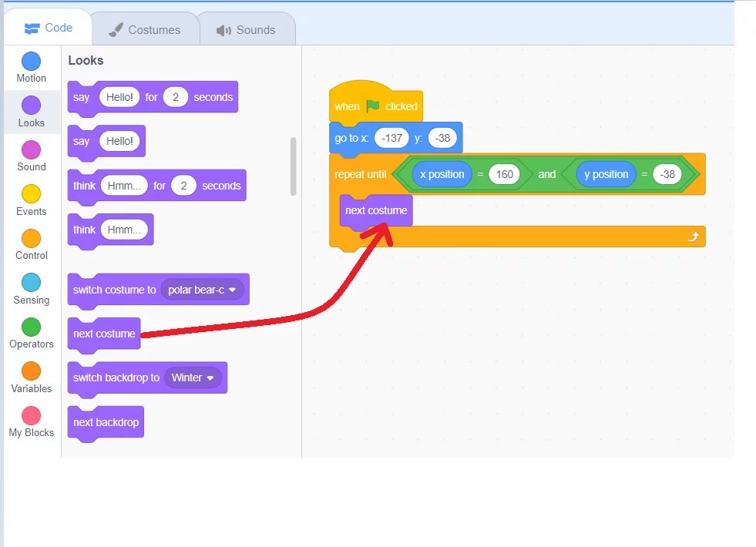Image resolution: width=756 pixels, height=547 pixels.
Task: Open the Events blocks category
Action: click(31, 200)
